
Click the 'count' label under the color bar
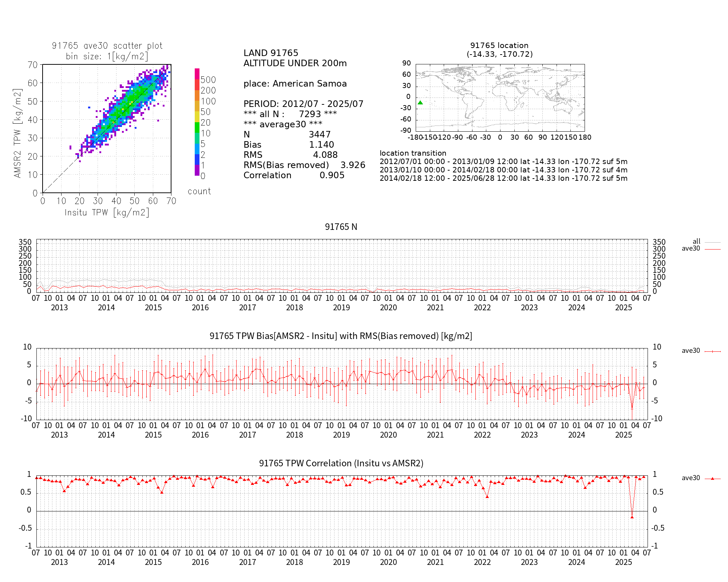click(x=199, y=191)
